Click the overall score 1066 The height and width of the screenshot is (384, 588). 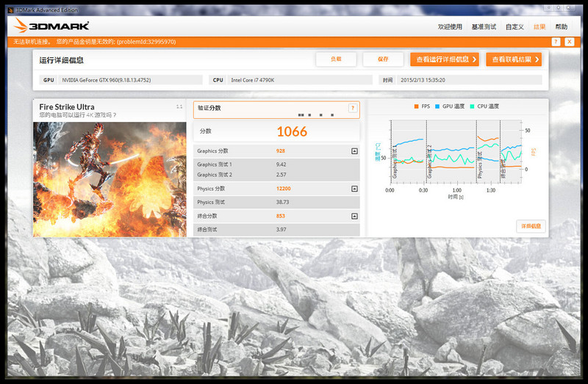[x=292, y=131]
